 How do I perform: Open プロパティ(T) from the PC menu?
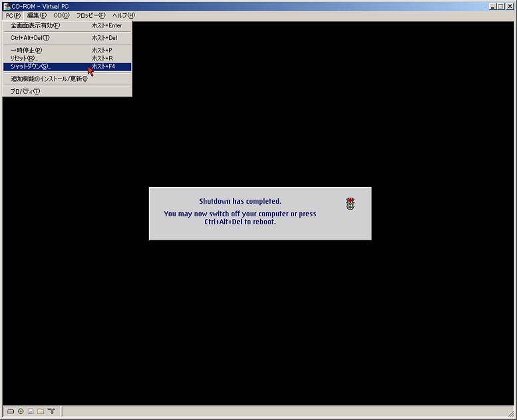[x=67, y=91]
